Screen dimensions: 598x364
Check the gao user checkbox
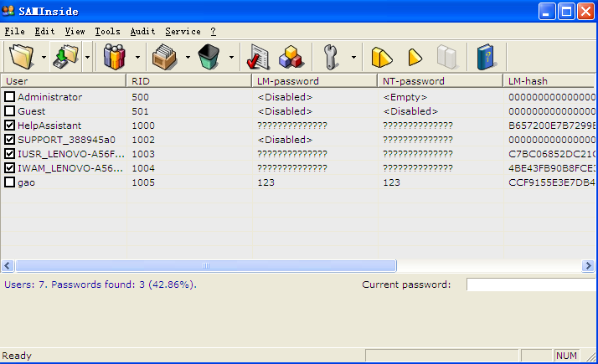click(x=9, y=182)
